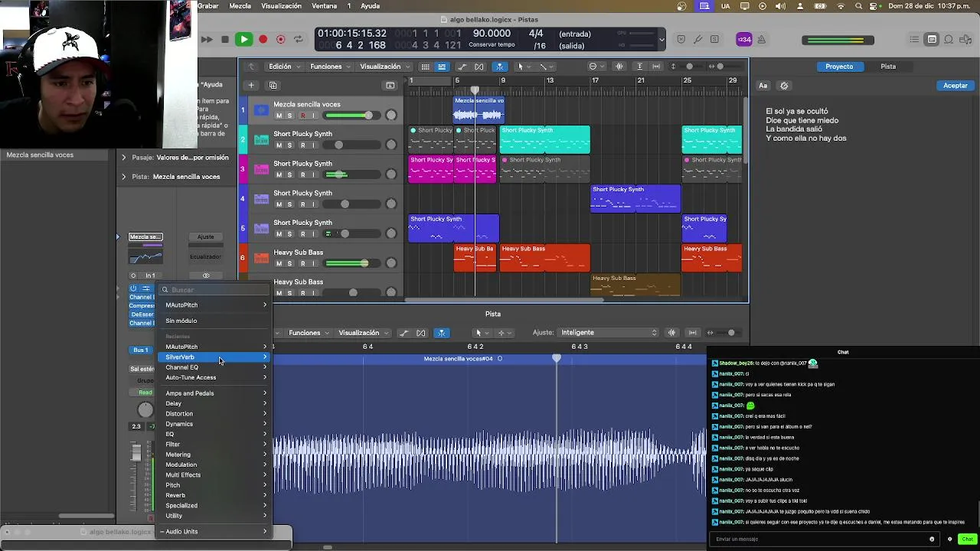Click the Wi-Fi icon in menu bar
This screenshot has width=980, height=551.
click(x=841, y=6)
